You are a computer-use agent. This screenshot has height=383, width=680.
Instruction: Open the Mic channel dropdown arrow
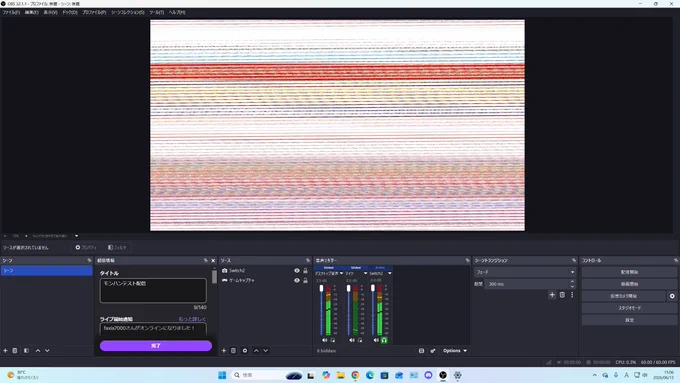click(x=365, y=273)
